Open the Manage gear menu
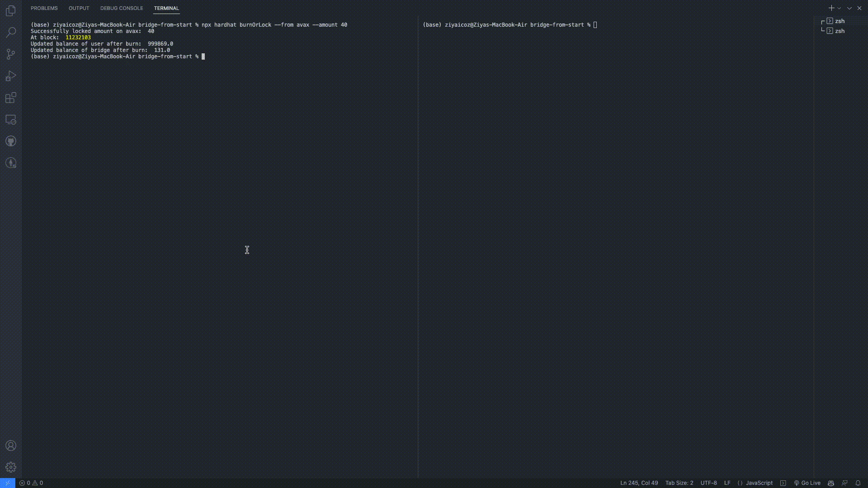Viewport: 868px width, 488px height. coord(11,467)
